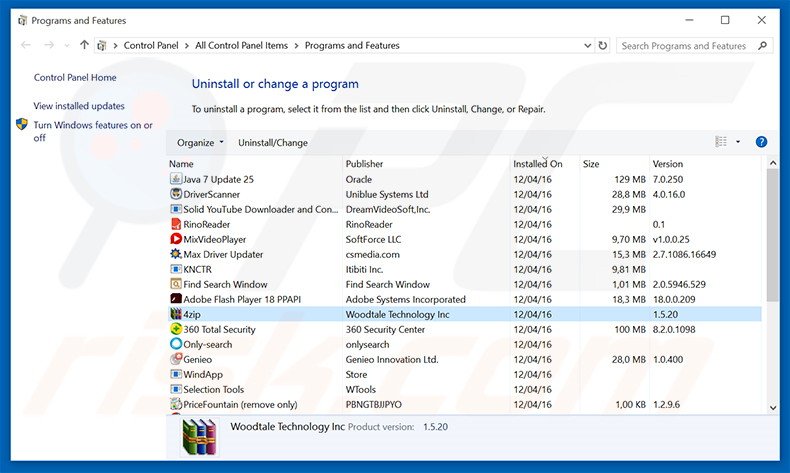790x473 pixels.
Task: Expand the chevron after Control Panel breadcrumb
Action: [186, 45]
